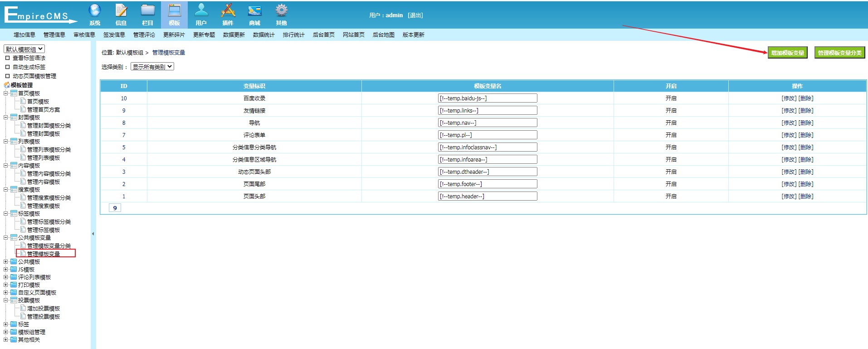Open 管理列表模板 tree item
The image size is (868, 349).
click(44, 157)
